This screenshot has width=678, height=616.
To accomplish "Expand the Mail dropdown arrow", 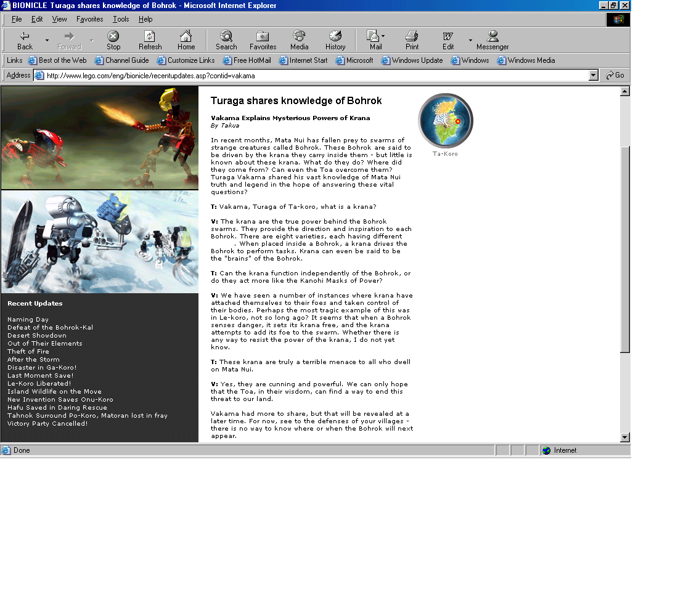I will (383, 36).
